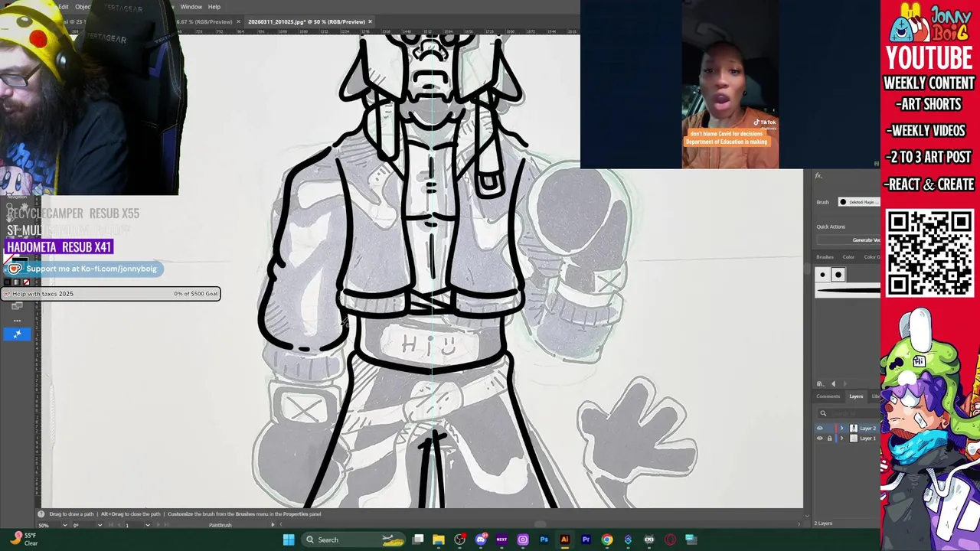Open the teal monitor app in taskbar
Image resolution: width=980 pixels, height=551 pixels.
[x=691, y=540]
